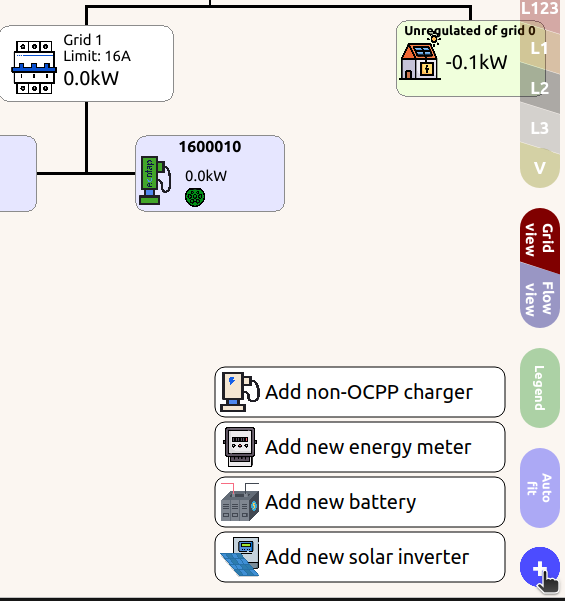The height and width of the screenshot is (601, 565).
Task: Click the battery icon in menu
Action: coord(240,502)
